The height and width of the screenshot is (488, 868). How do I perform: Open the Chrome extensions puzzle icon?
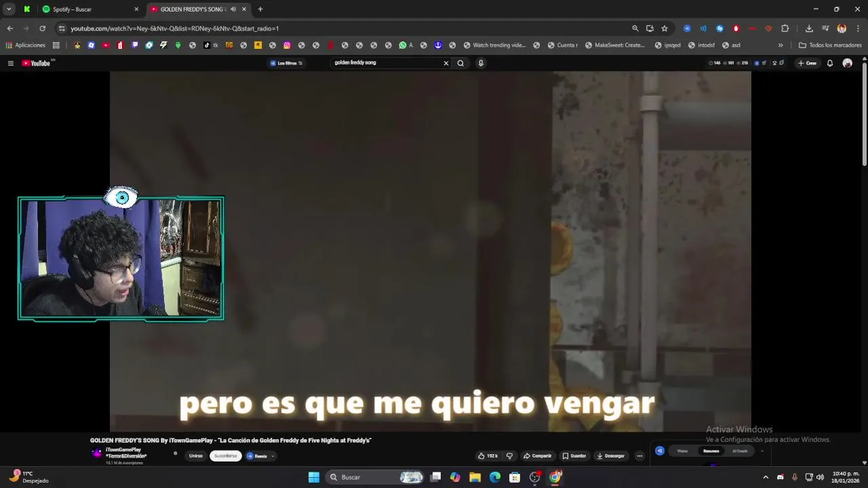785,28
